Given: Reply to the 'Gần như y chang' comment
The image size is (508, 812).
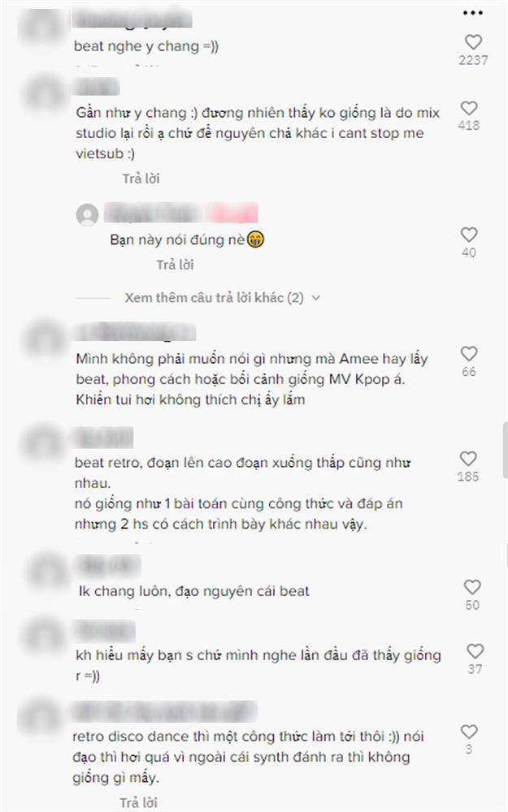Looking at the screenshot, I should (141, 179).
